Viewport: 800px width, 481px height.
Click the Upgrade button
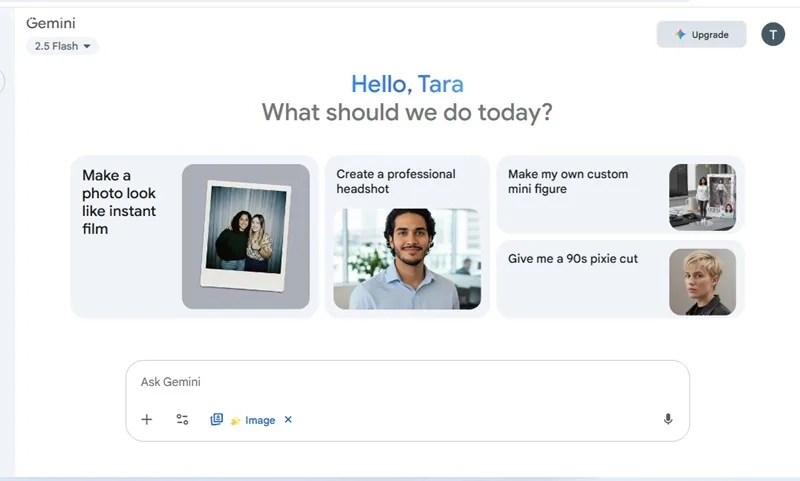(702, 34)
